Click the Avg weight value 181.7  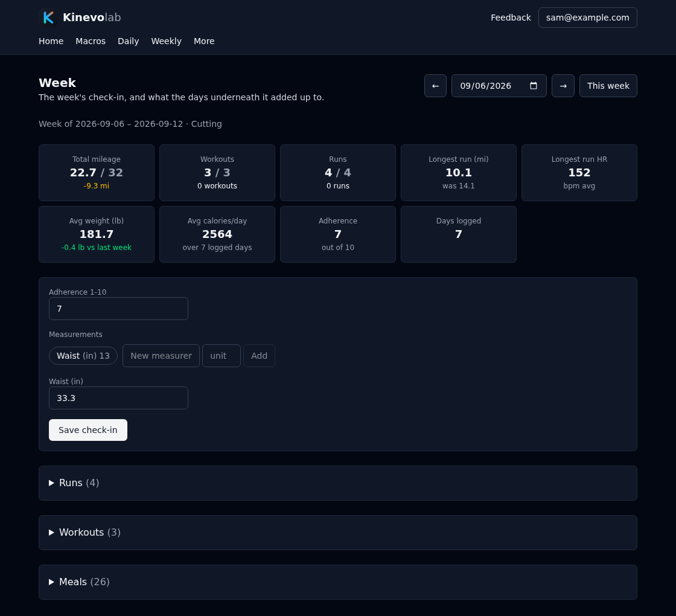(x=97, y=235)
